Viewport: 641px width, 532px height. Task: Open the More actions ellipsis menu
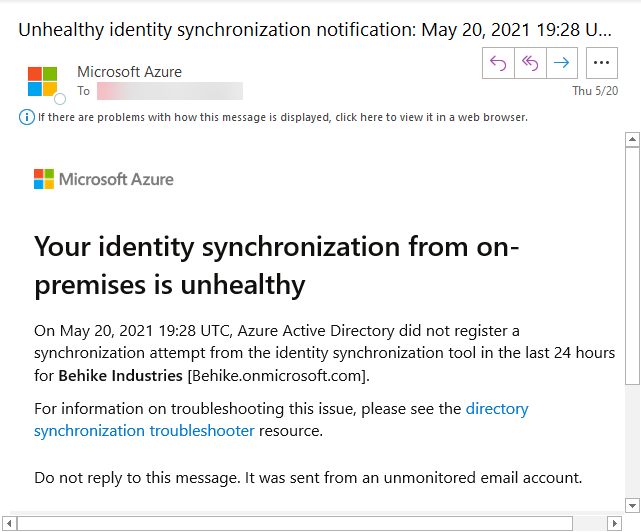601,63
